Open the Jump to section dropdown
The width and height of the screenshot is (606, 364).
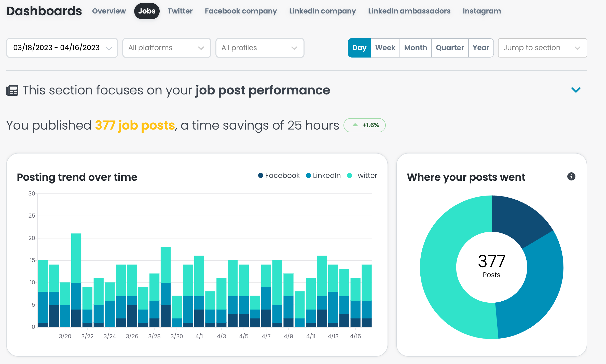tap(542, 48)
